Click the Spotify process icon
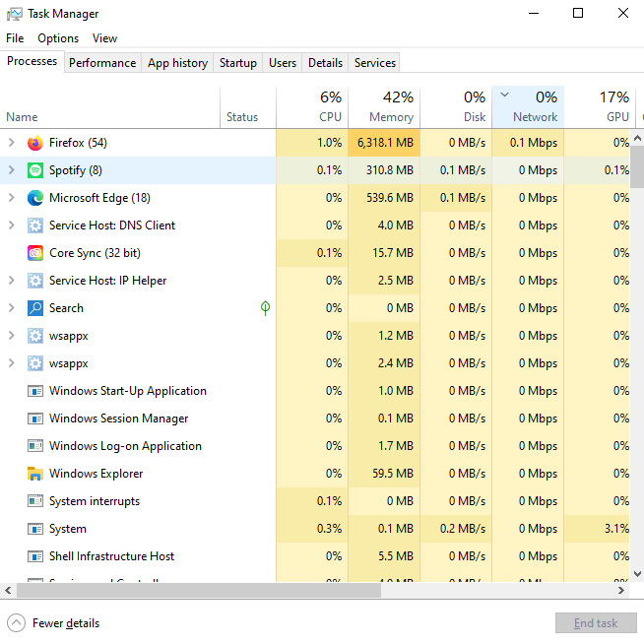Viewport: 644px width, 644px height. 35,170
